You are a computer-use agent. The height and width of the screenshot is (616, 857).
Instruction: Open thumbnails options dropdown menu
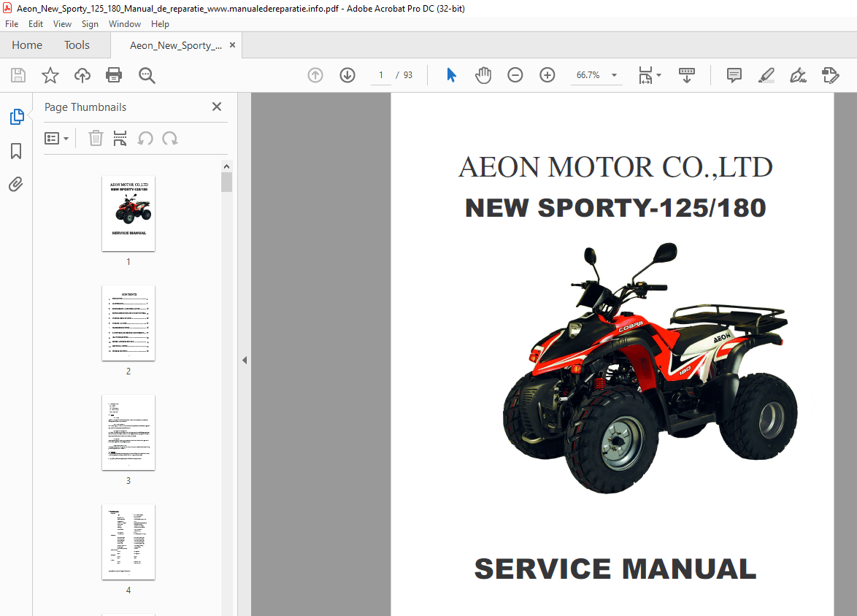(56, 138)
